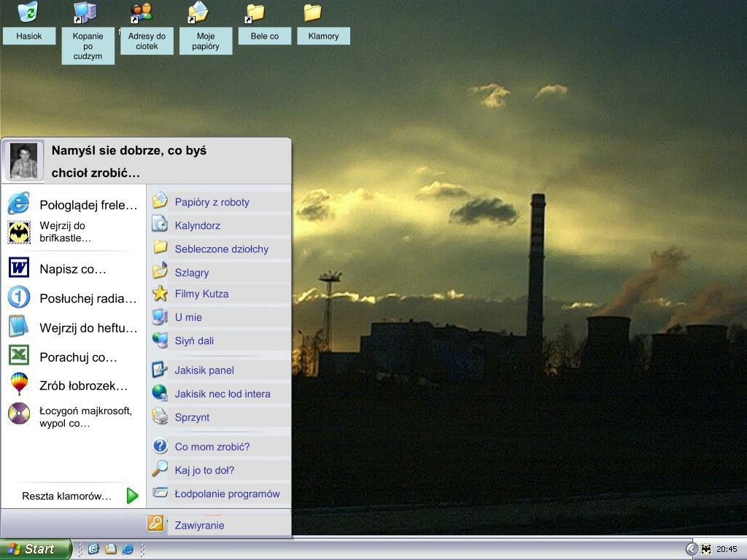Click the CD icon beside Łocygoń majkrosoft
Image resolution: width=747 pixels, height=560 pixels.
click(19, 413)
